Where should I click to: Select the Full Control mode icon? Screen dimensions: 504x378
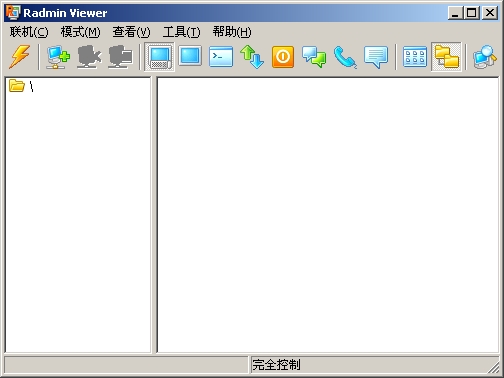point(160,57)
